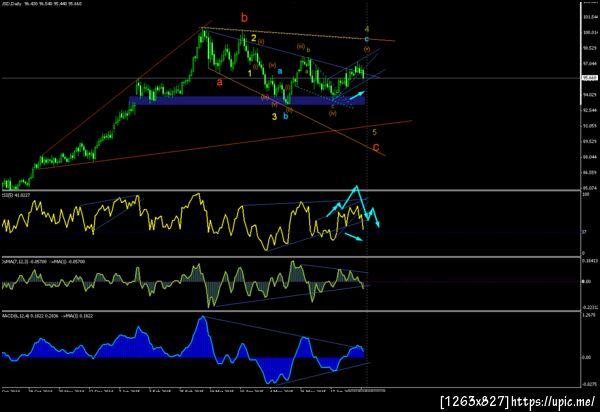Click the 1.2678 value on MACD scale
The image size is (600, 412).
coord(589,315)
